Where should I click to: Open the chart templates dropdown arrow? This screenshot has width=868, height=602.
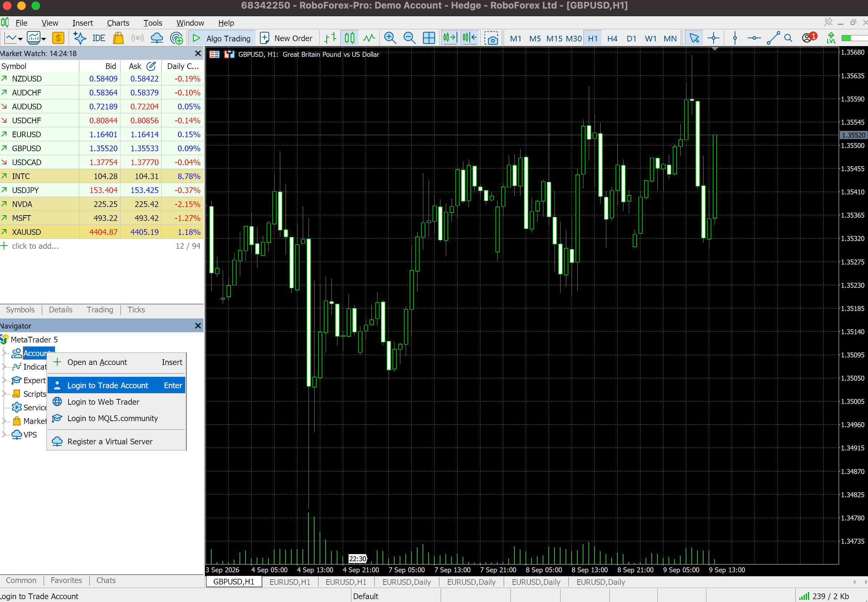coord(44,39)
